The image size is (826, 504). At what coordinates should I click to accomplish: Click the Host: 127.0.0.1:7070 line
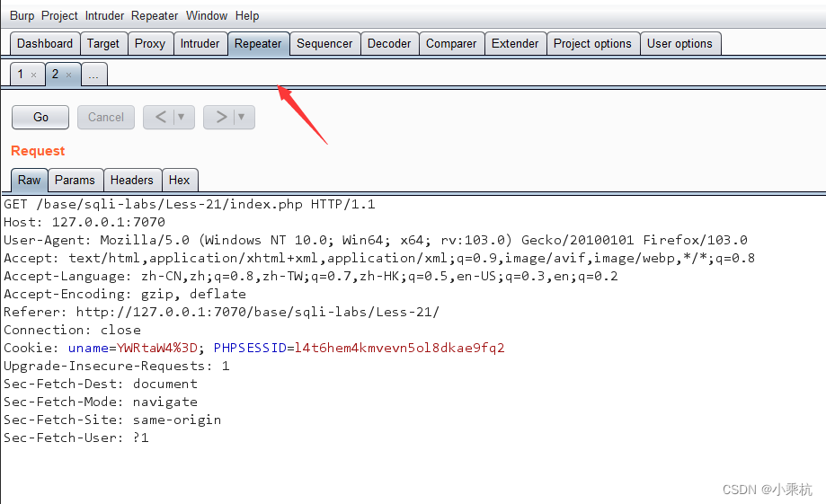(84, 222)
